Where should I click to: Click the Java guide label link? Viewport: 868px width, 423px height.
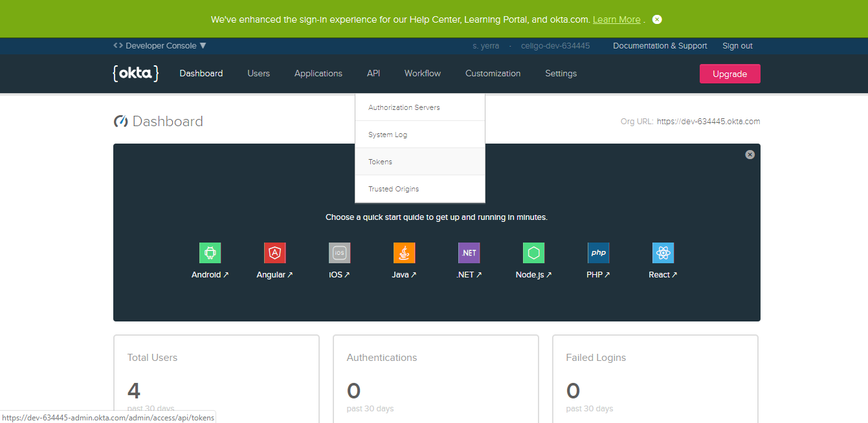pyautogui.click(x=404, y=275)
